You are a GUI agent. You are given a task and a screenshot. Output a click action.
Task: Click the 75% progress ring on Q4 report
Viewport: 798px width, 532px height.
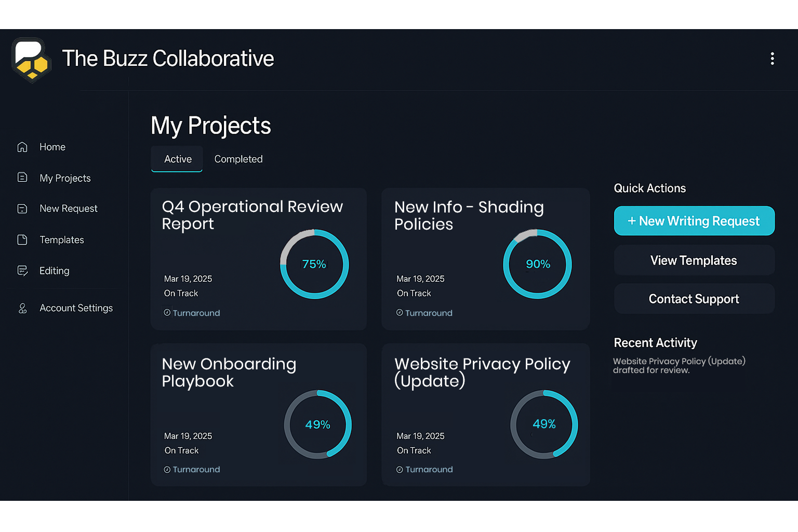314,264
